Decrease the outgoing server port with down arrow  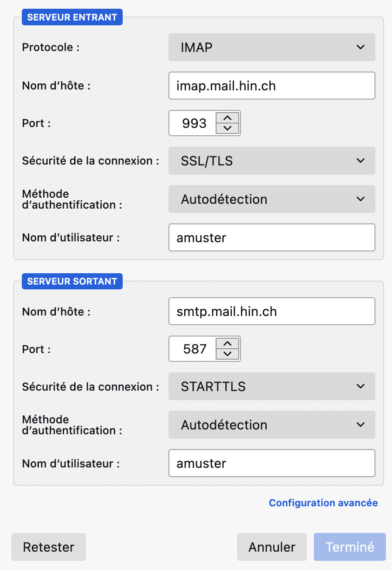pos(227,354)
